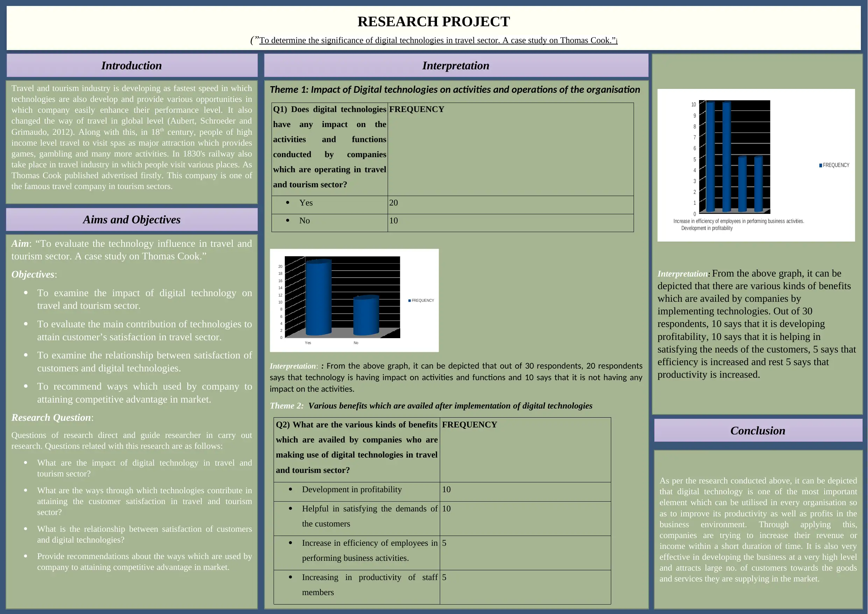868x614 pixels.
Task: Click the No bar in Q1 chart
Action: pos(366,315)
